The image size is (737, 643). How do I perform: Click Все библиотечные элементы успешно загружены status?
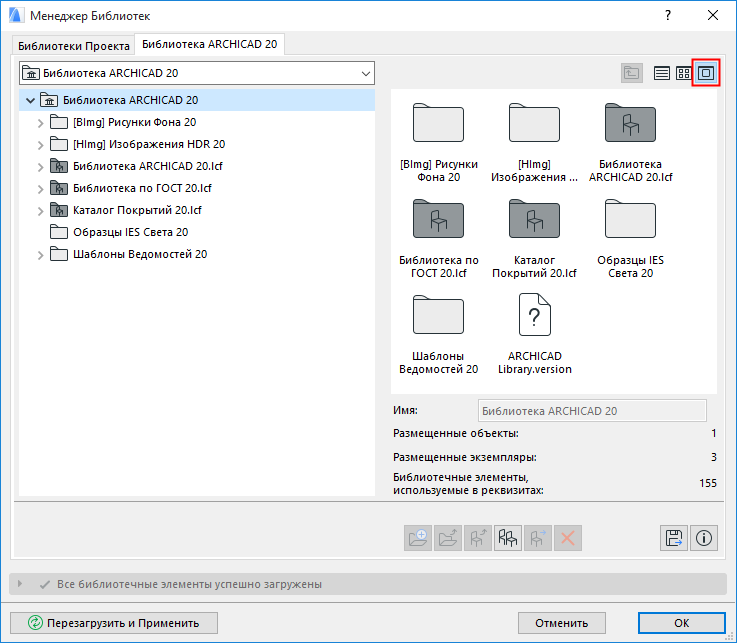pos(189,584)
